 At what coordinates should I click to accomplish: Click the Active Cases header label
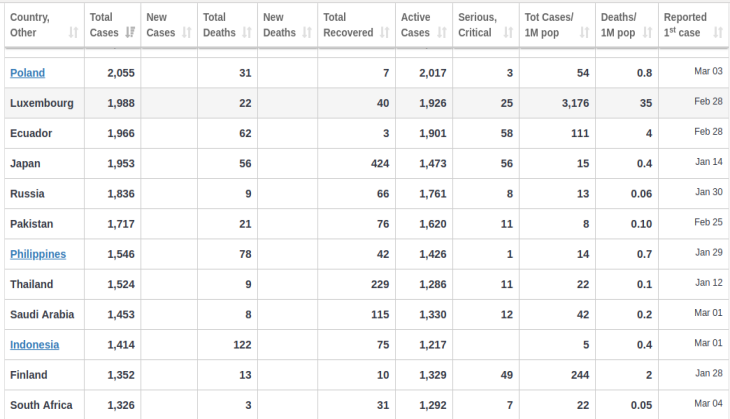pos(416,25)
